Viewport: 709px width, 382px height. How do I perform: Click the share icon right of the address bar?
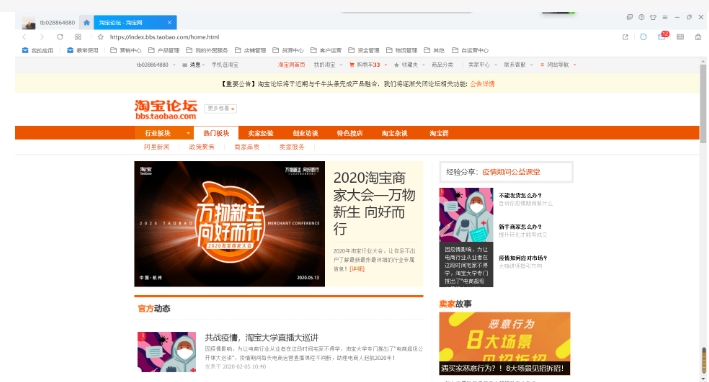coord(625,37)
